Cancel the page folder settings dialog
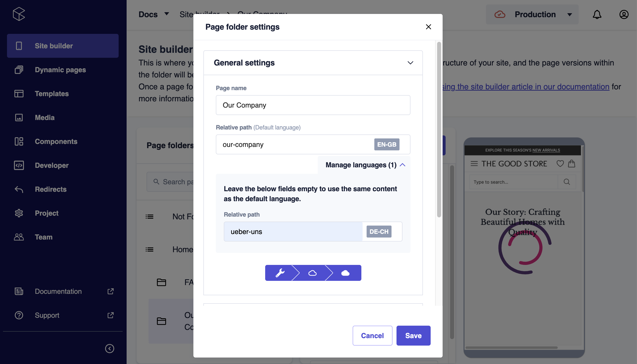 (372, 336)
